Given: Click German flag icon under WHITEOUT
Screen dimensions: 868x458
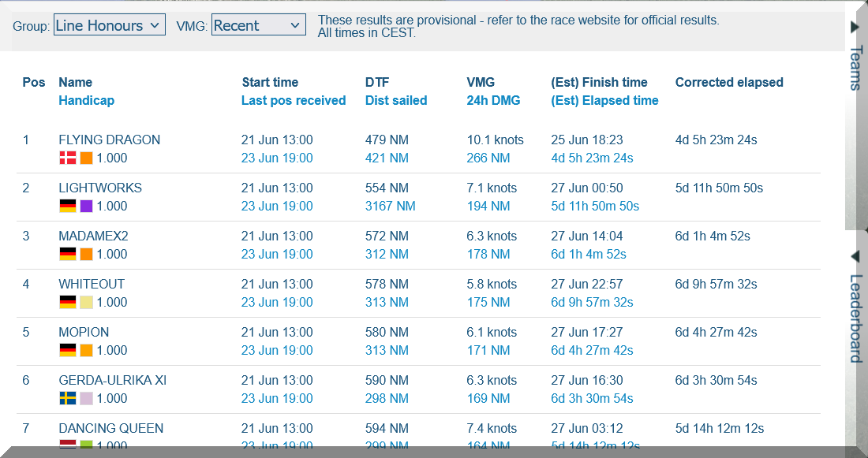Looking at the screenshot, I should pos(67,303).
